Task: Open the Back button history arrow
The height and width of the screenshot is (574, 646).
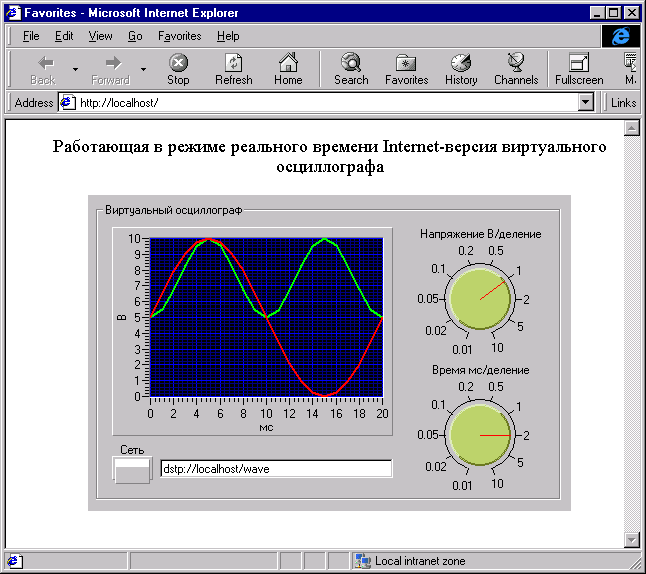Action: pyautogui.click(x=75, y=70)
